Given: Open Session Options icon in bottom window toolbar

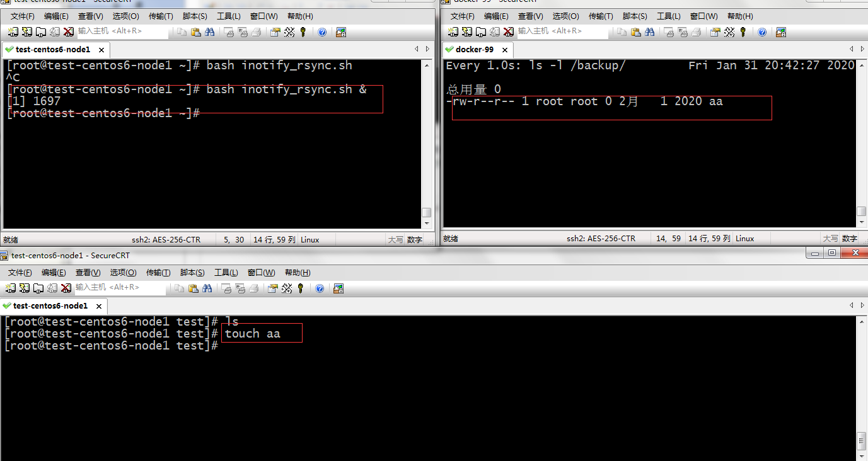Looking at the screenshot, I should click(x=272, y=288).
